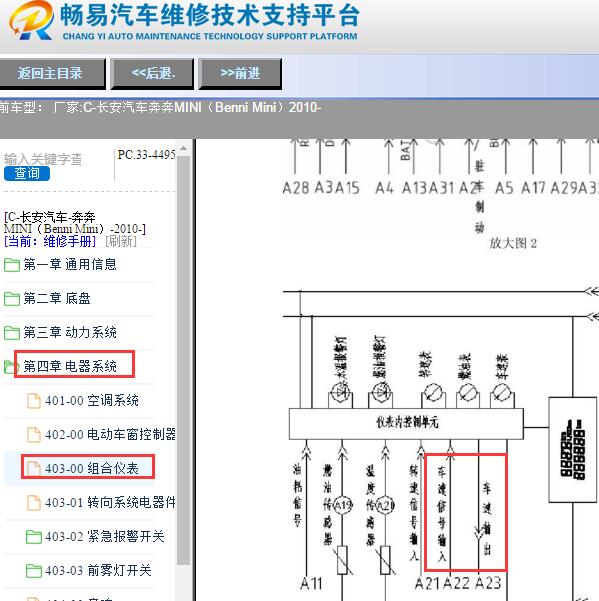Click the A23 terminal label in diagram
599x601 pixels.
488,583
